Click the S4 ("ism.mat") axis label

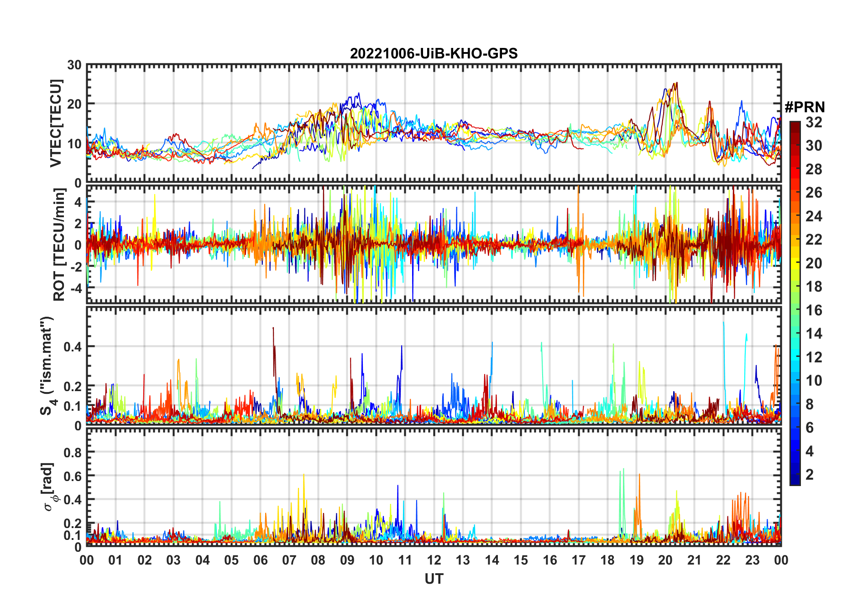pos(47,366)
